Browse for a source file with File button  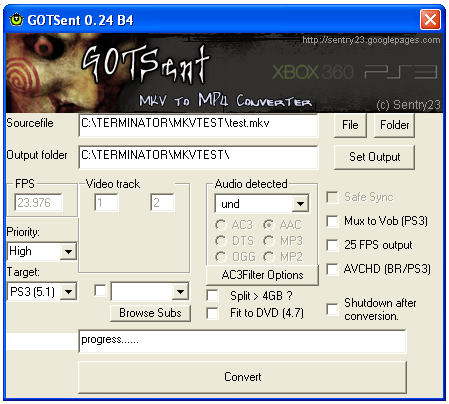(350, 125)
